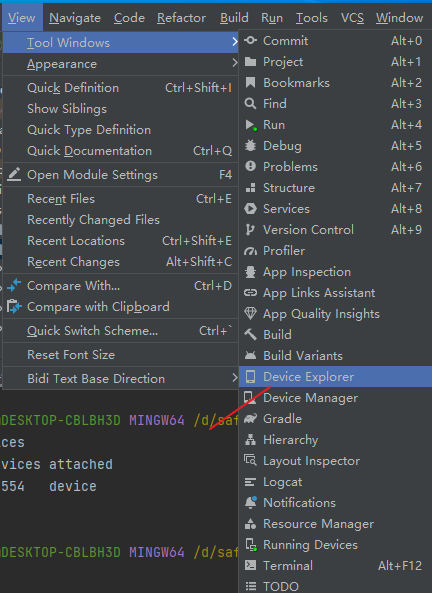Image resolution: width=432 pixels, height=593 pixels.
Task: Click the Logcat lines icon
Action: pos(250,482)
